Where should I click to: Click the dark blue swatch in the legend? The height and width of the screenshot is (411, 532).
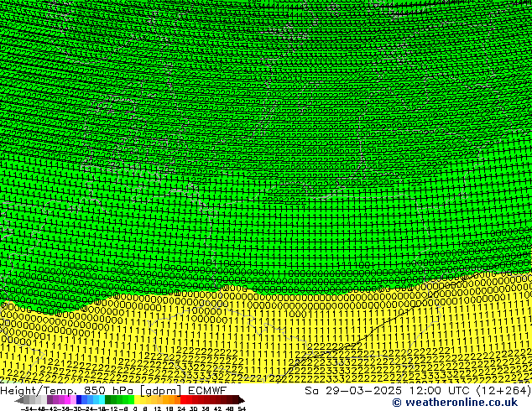coord(79,399)
